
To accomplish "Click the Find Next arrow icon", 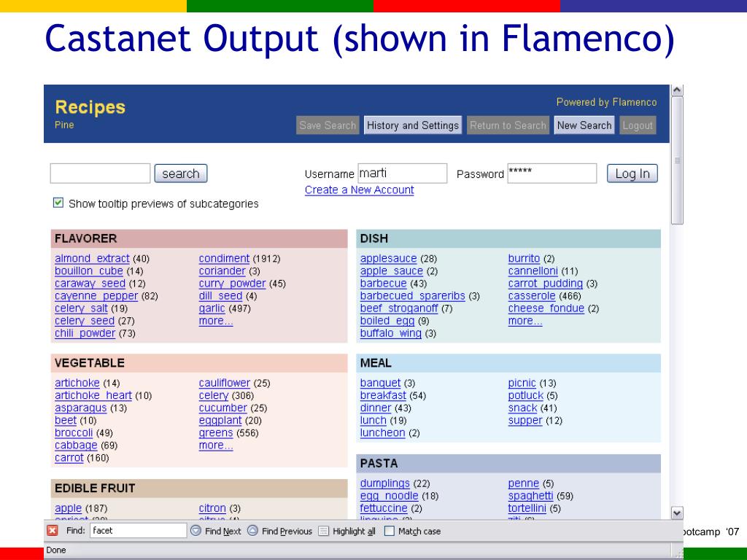I will (x=196, y=531).
